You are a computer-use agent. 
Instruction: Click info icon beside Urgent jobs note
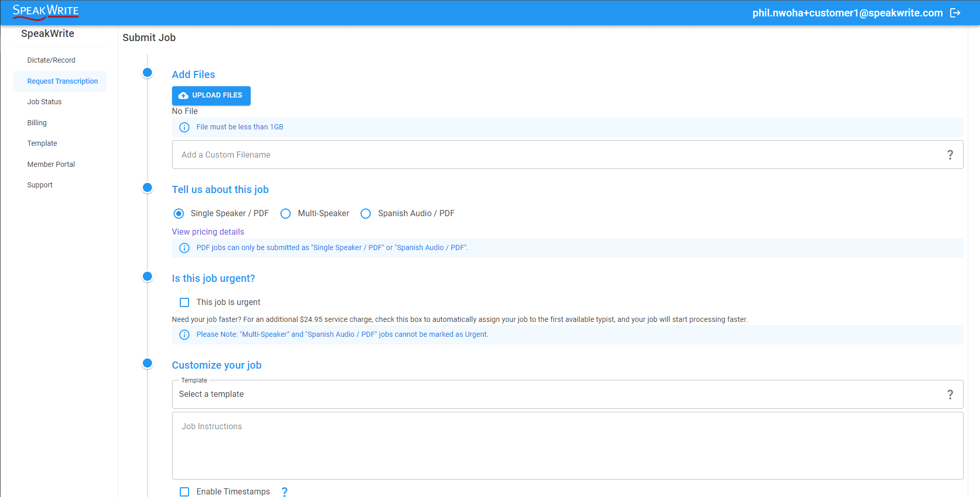(184, 335)
